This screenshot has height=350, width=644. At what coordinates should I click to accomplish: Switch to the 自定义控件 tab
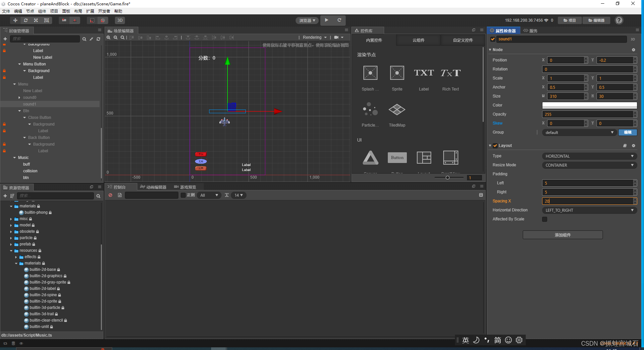tap(463, 40)
